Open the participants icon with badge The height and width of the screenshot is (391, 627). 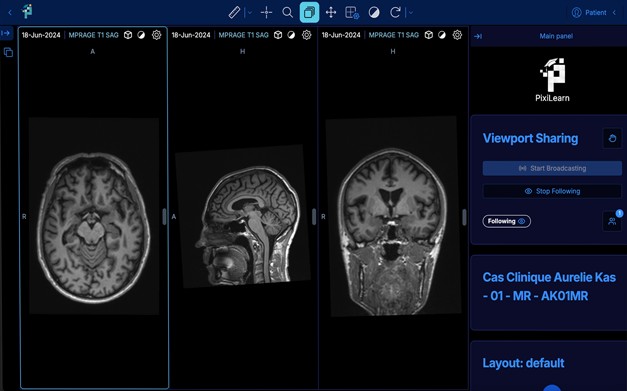(x=612, y=221)
